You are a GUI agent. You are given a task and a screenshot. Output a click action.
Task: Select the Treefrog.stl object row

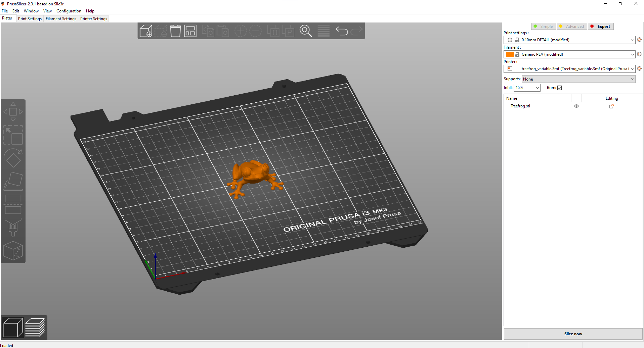(573, 106)
